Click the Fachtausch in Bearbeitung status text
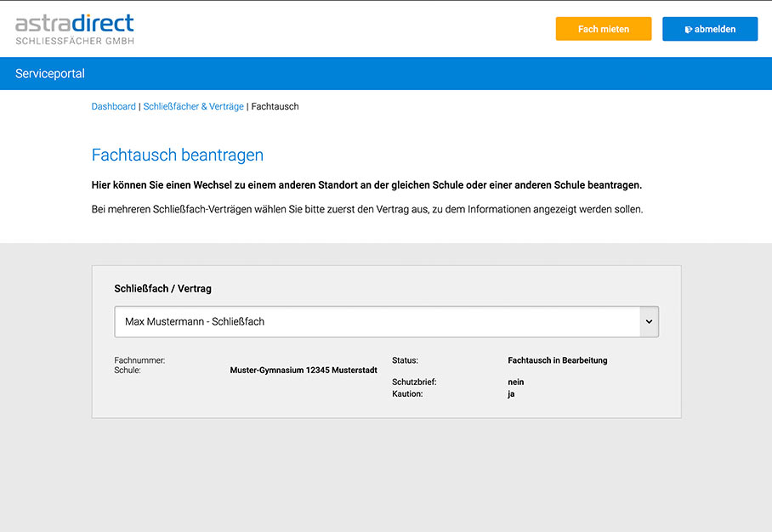The height and width of the screenshot is (532, 772). point(559,359)
